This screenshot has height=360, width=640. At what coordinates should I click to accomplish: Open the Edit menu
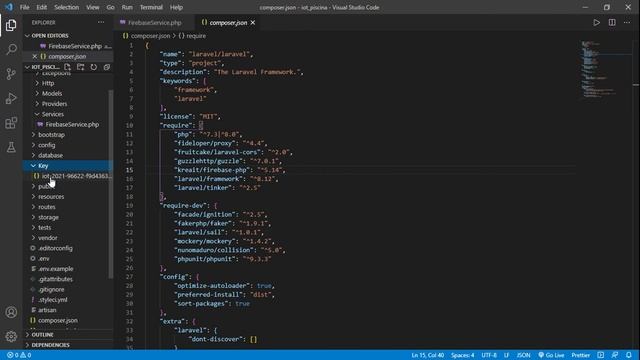click(41, 7)
